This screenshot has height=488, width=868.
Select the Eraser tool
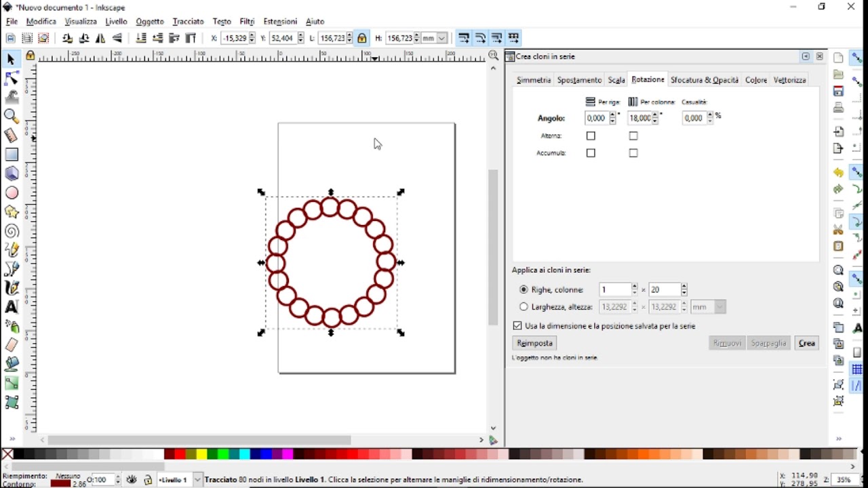(11, 345)
